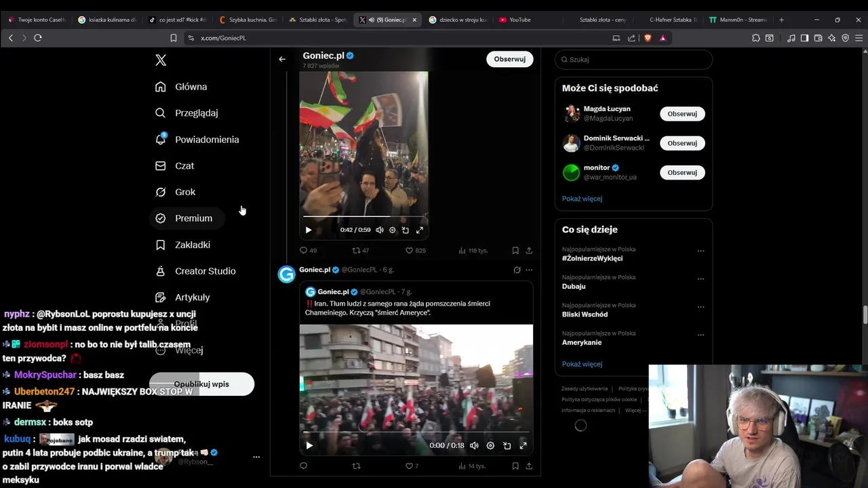Seek in first video progress bar

coord(363,216)
